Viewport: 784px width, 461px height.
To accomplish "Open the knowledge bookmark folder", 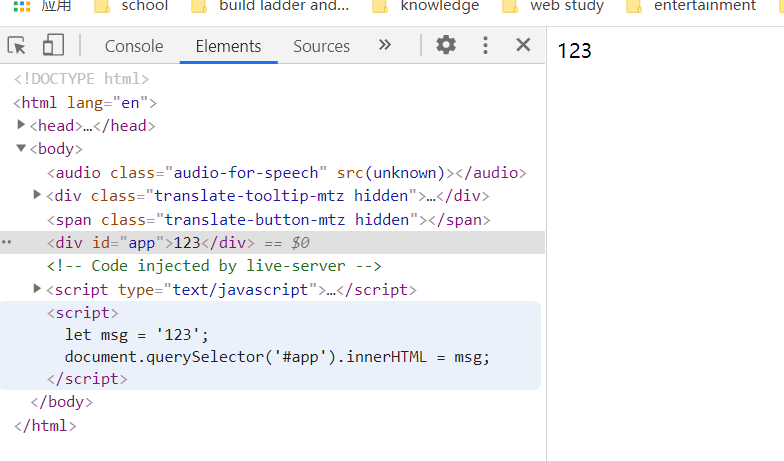I will (x=426, y=6).
